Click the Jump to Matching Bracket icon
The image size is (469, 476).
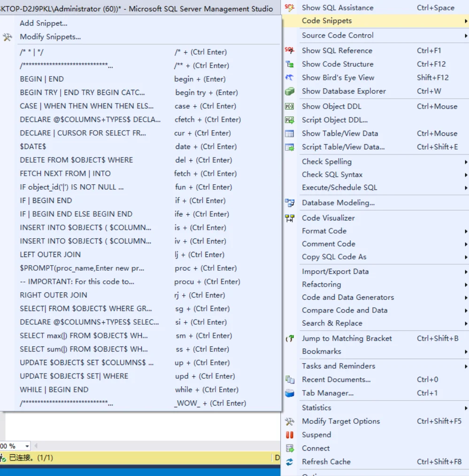click(x=289, y=338)
